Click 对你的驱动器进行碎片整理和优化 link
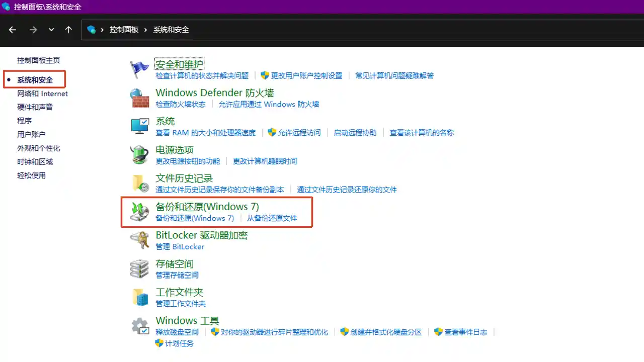The height and width of the screenshot is (362, 644). (x=274, y=332)
